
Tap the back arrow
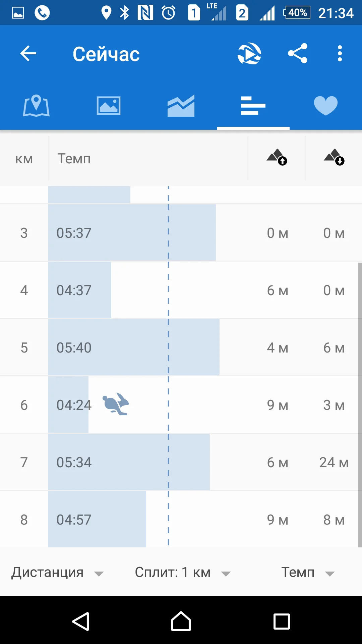(x=28, y=54)
